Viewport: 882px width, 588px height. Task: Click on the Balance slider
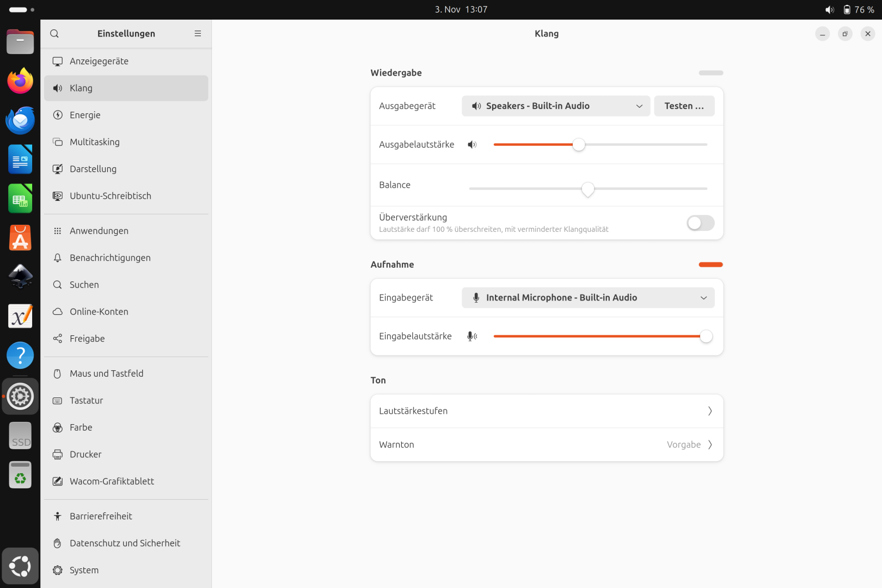click(588, 189)
